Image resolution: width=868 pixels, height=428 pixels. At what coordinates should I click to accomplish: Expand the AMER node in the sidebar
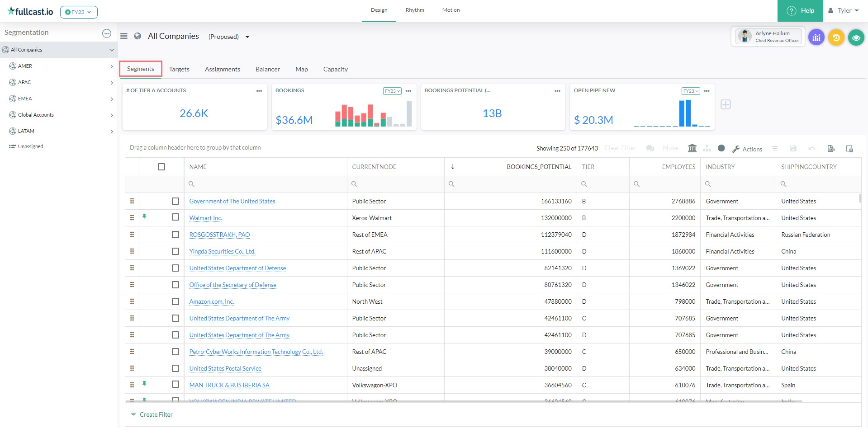111,66
